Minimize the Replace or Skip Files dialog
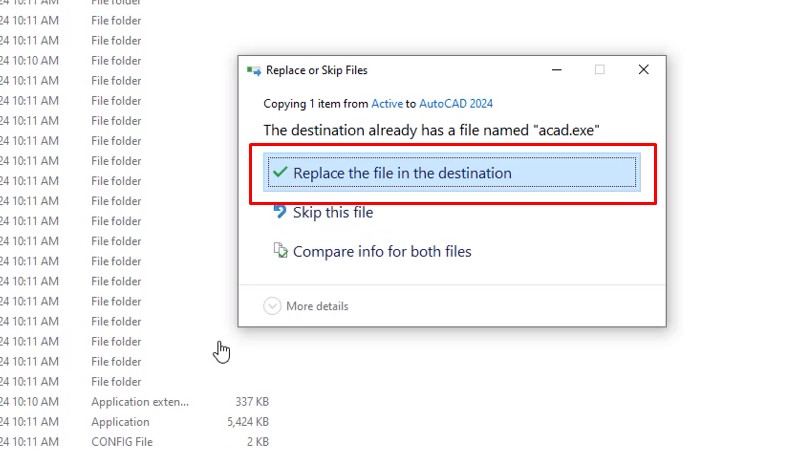Viewport: 800px width, 450px height. [555, 70]
